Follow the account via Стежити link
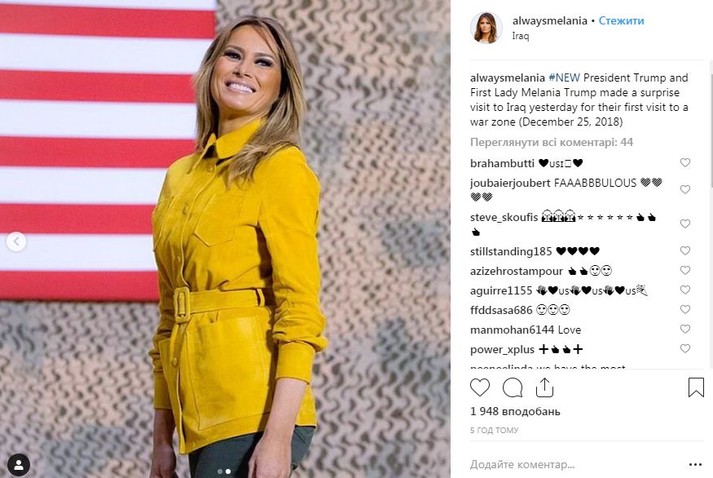The height and width of the screenshot is (478, 713). pyautogui.click(x=621, y=20)
